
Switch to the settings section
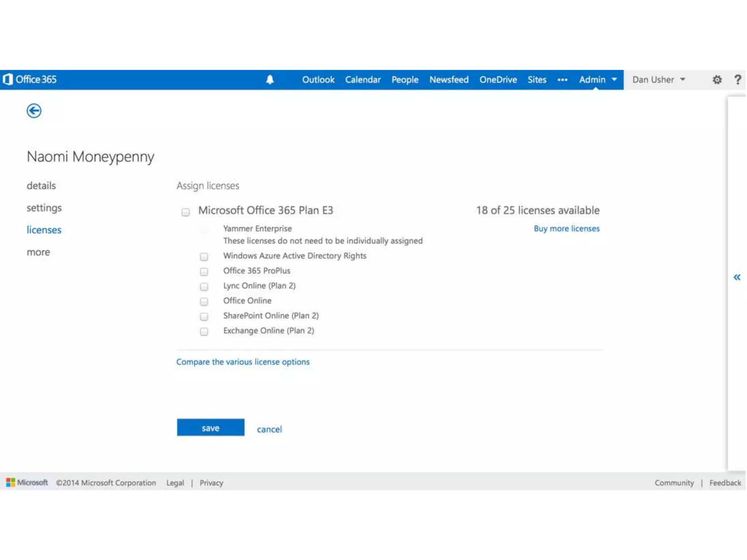pos(44,208)
